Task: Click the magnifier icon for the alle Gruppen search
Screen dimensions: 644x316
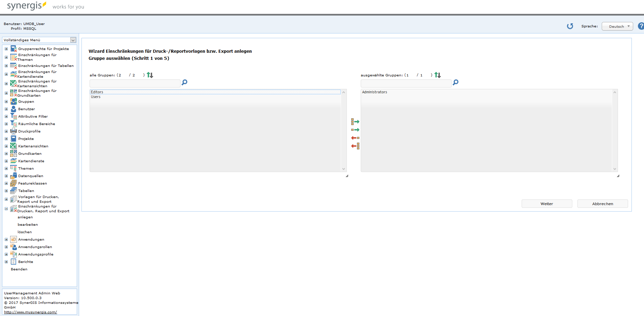Action: coord(185,82)
